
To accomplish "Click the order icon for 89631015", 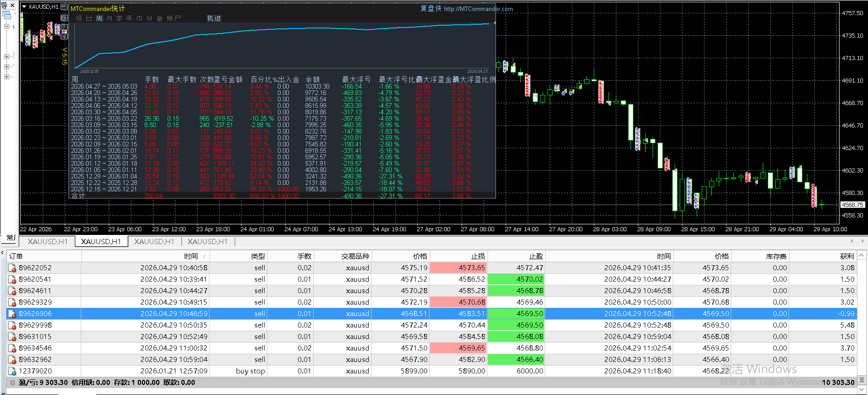I will click(13, 337).
